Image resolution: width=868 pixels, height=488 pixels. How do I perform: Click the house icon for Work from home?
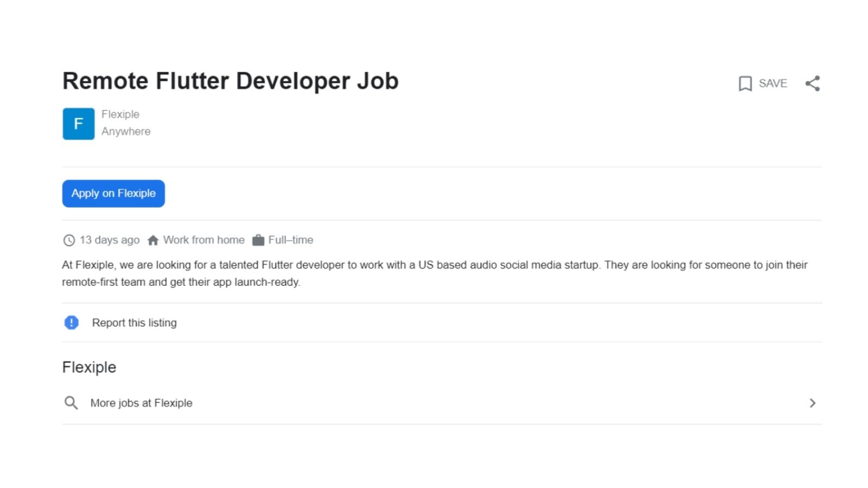[x=153, y=240]
